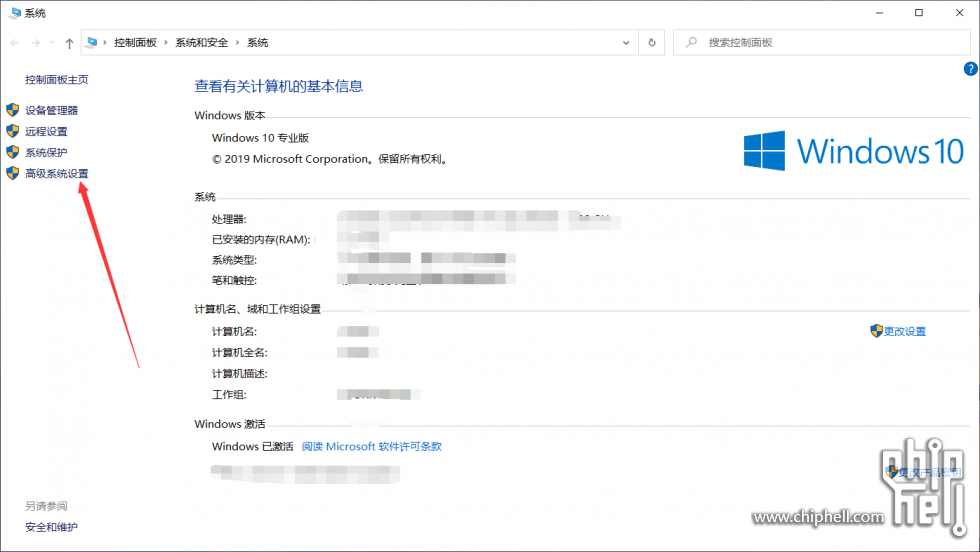The width and height of the screenshot is (980, 552).
Task: Click the 查看有关计算机的基本信息 heading
Action: (x=279, y=86)
